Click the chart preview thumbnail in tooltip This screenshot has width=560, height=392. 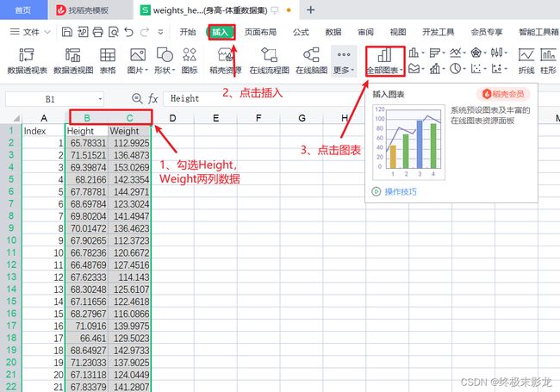[x=408, y=142]
